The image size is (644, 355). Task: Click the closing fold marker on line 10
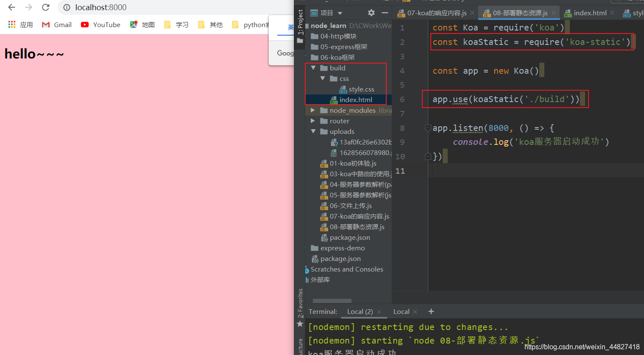(x=428, y=156)
